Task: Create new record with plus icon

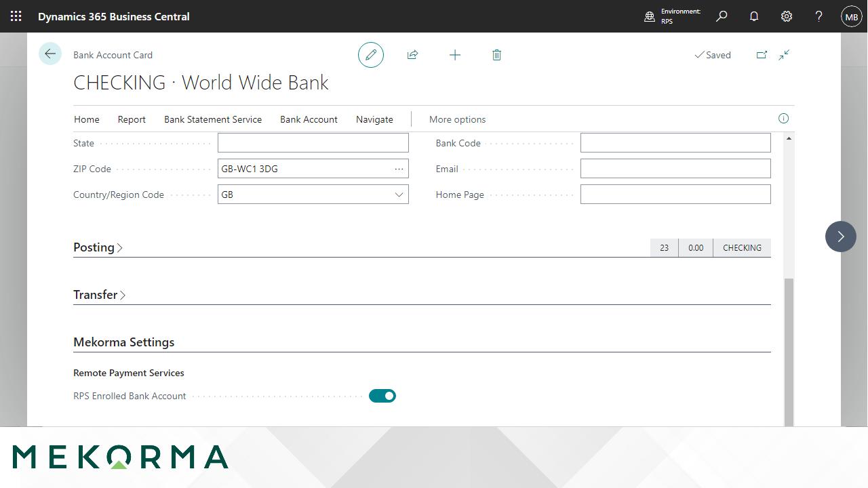Action: (455, 55)
